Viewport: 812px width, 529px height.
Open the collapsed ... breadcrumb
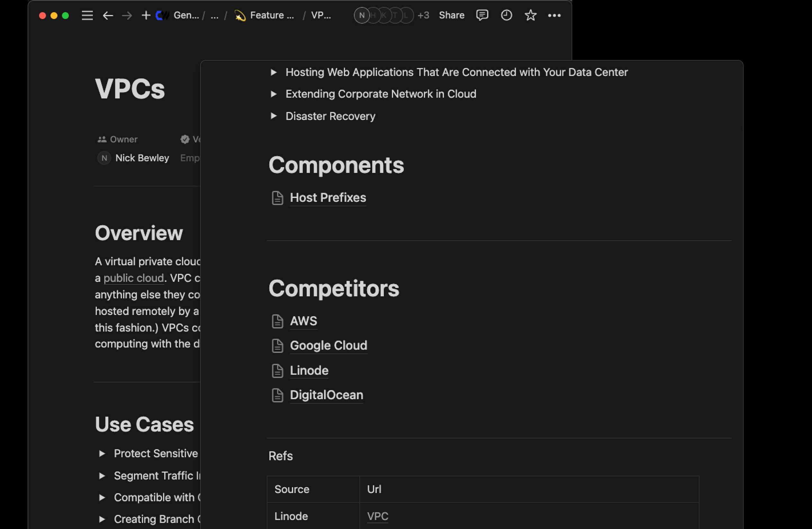pos(214,15)
